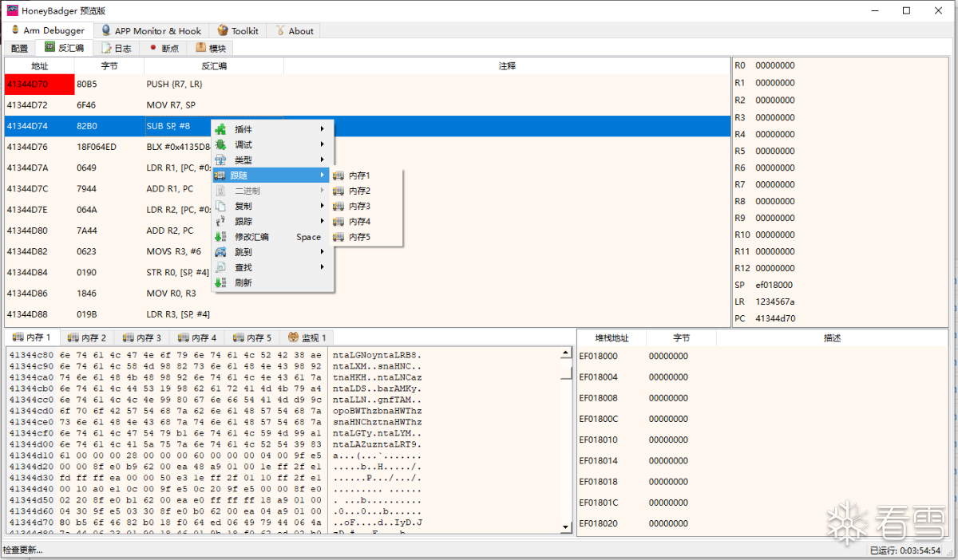Select the R12 register row
This screenshot has width=958, height=560.
pyautogui.click(x=839, y=268)
